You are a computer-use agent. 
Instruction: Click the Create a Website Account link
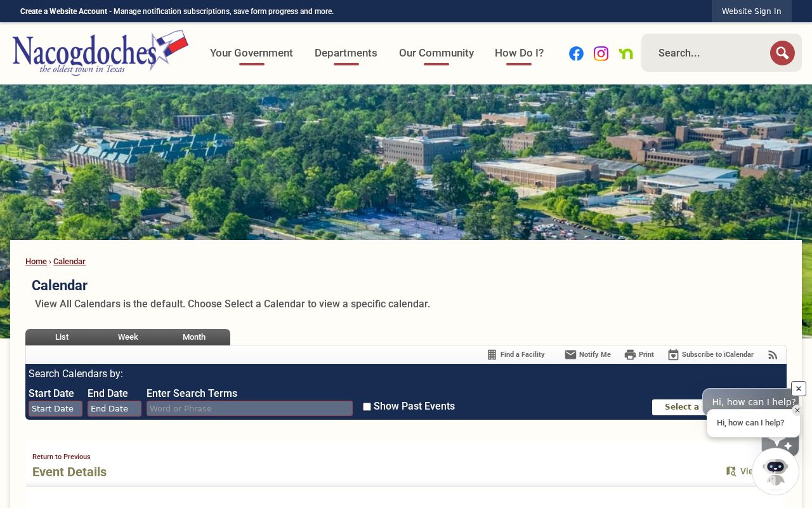point(63,11)
